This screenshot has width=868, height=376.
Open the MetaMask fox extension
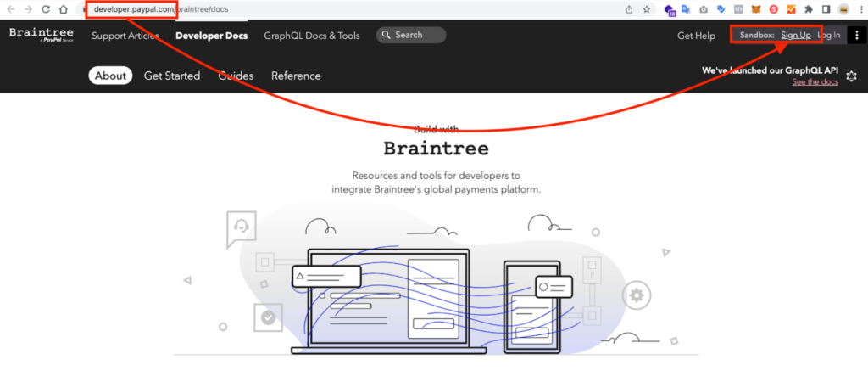(755, 9)
